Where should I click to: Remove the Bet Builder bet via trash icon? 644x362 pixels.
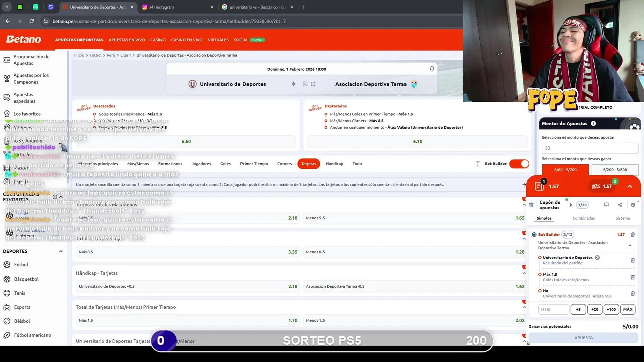633,234
